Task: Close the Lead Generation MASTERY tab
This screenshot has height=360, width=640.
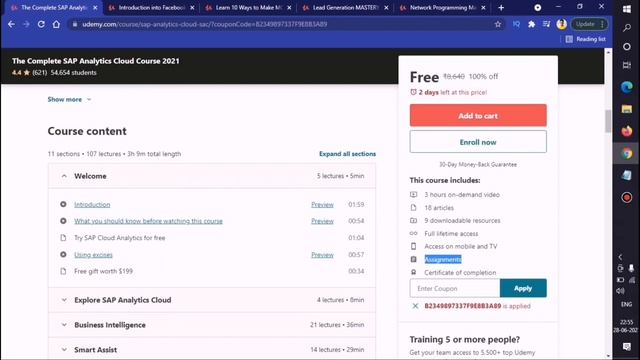Action: [386, 8]
